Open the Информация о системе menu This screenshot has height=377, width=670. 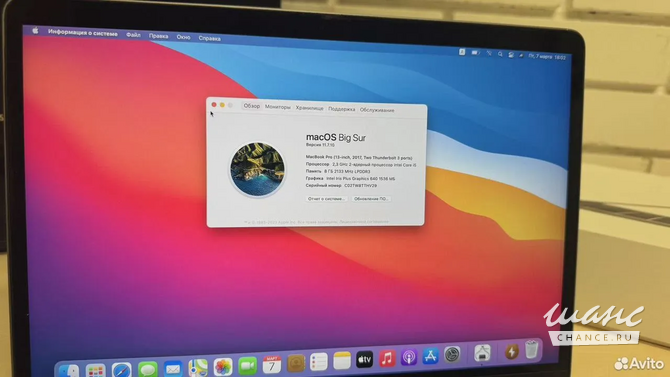(x=82, y=32)
